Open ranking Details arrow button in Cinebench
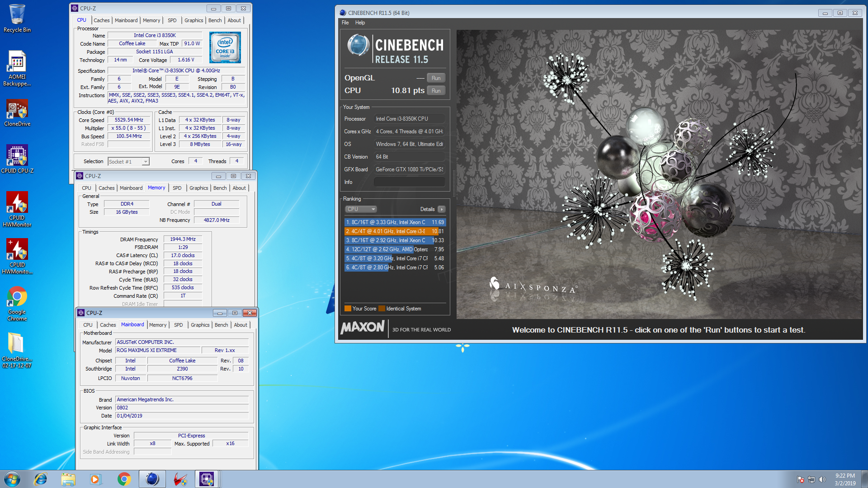Screen dimensions: 868x488 442,209
